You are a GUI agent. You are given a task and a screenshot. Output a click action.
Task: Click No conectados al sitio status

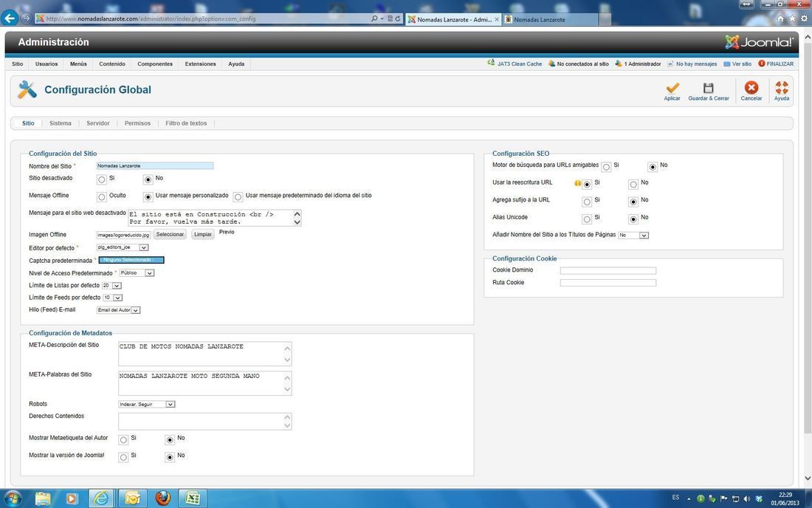[579, 64]
